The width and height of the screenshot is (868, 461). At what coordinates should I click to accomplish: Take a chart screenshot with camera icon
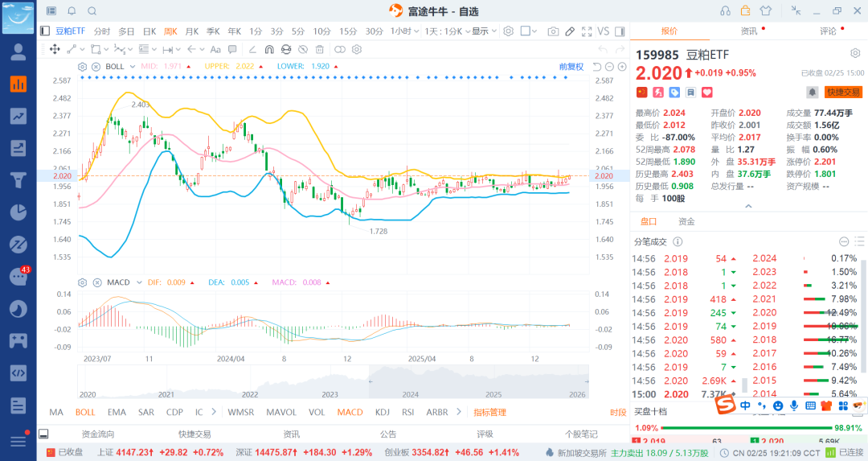552,31
